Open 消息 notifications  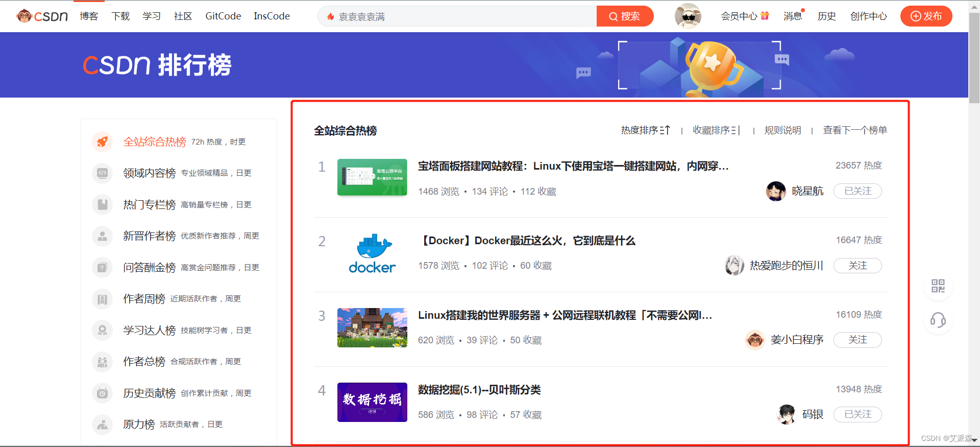793,16
